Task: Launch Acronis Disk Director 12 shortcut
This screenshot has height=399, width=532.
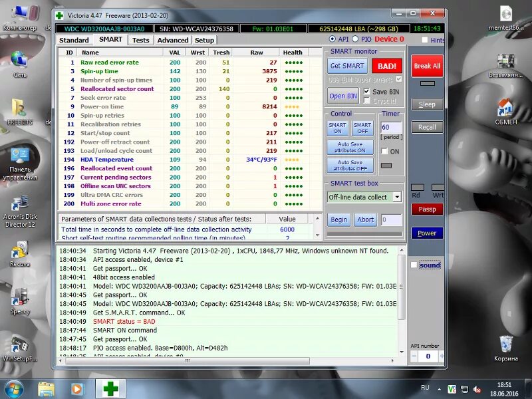Action: point(20,211)
